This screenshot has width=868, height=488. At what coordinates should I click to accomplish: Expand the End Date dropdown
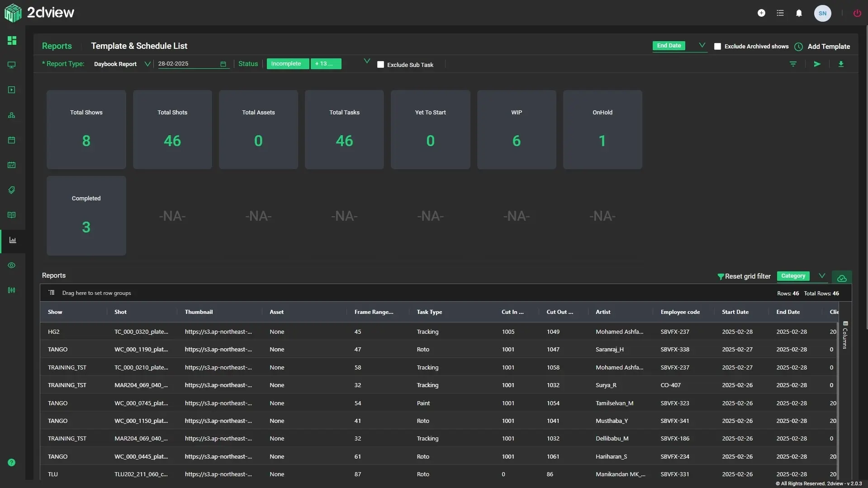pos(702,45)
